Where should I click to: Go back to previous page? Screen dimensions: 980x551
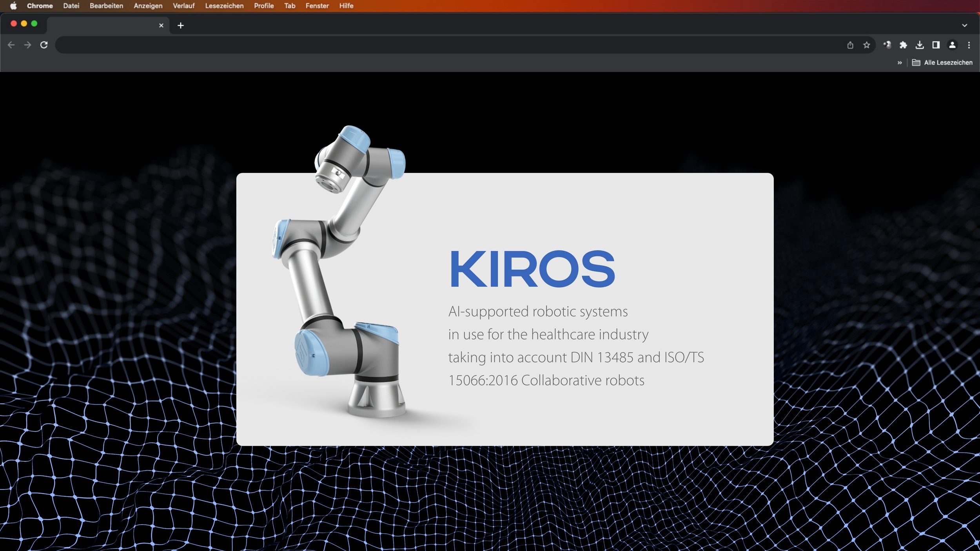[x=11, y=45]
